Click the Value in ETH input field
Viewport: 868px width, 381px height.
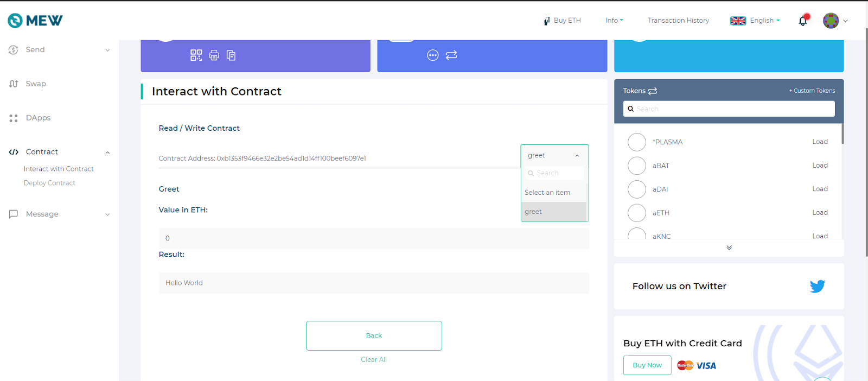tap(374, 238)
